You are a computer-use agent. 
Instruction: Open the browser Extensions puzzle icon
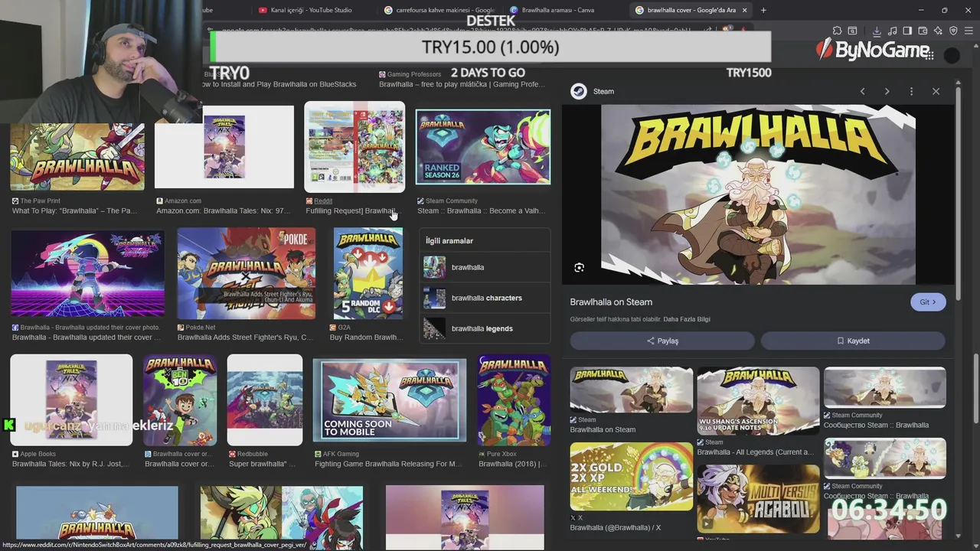coord(837,31)
